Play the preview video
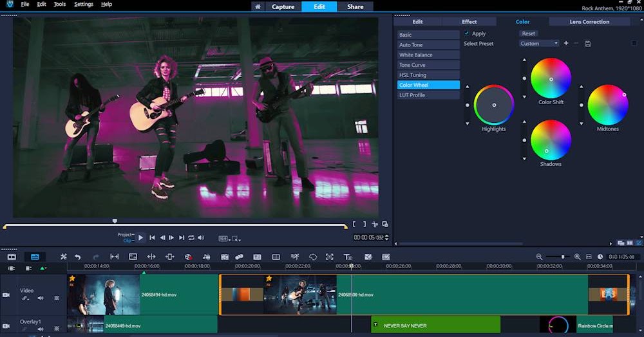This screenshot has width=644, height=337. [x=140, y=238]
